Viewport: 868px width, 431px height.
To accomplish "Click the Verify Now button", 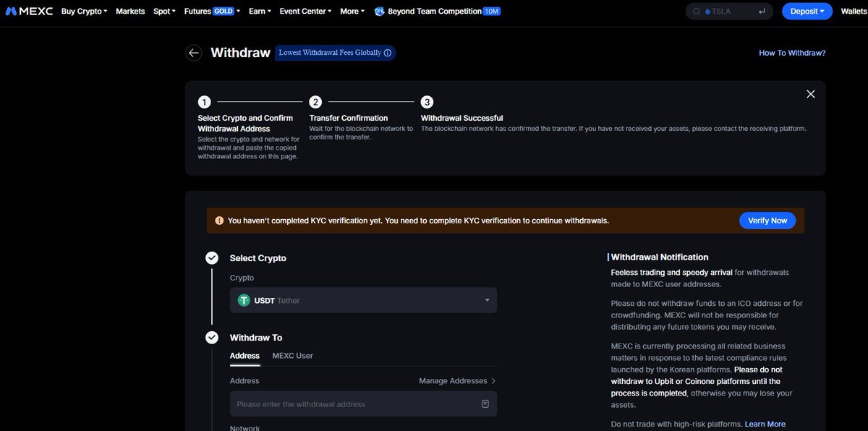I will click(x=767, y=221).
